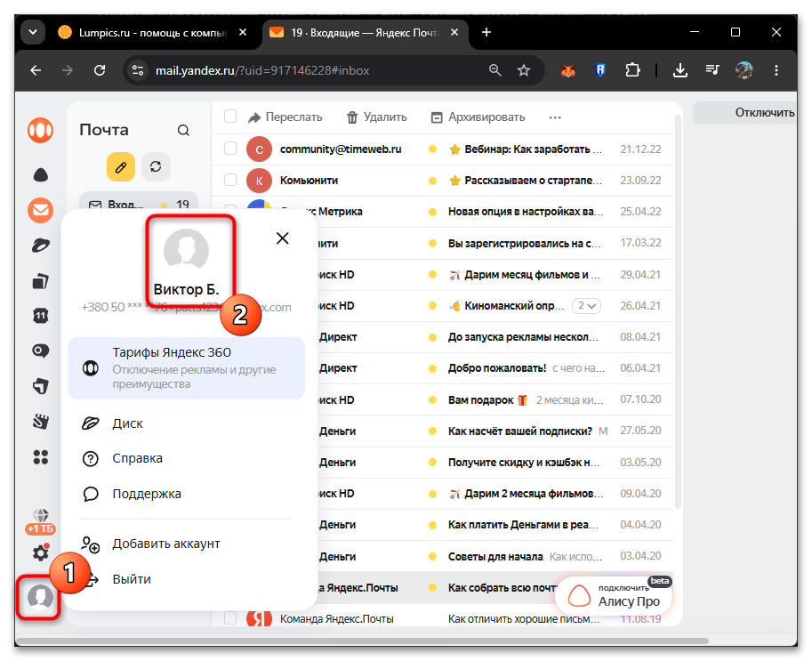Open the mail search magnifier next to Почта
The height and width of the screenshot is (661, 812).
(x=183, y=130)
